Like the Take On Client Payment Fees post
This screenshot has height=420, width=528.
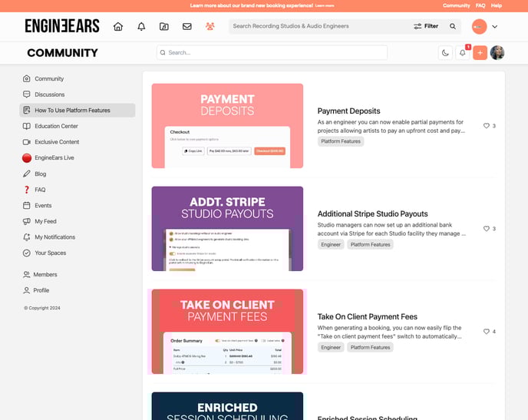(486, 332)
